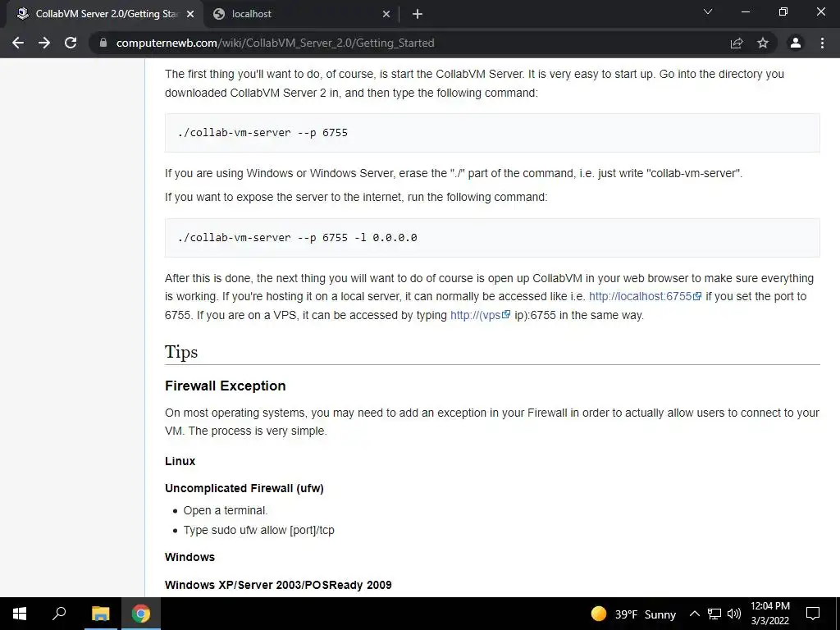Click the globe favicon on localhost tab
Screen dimensions: 840x630
tap(218, 14)
